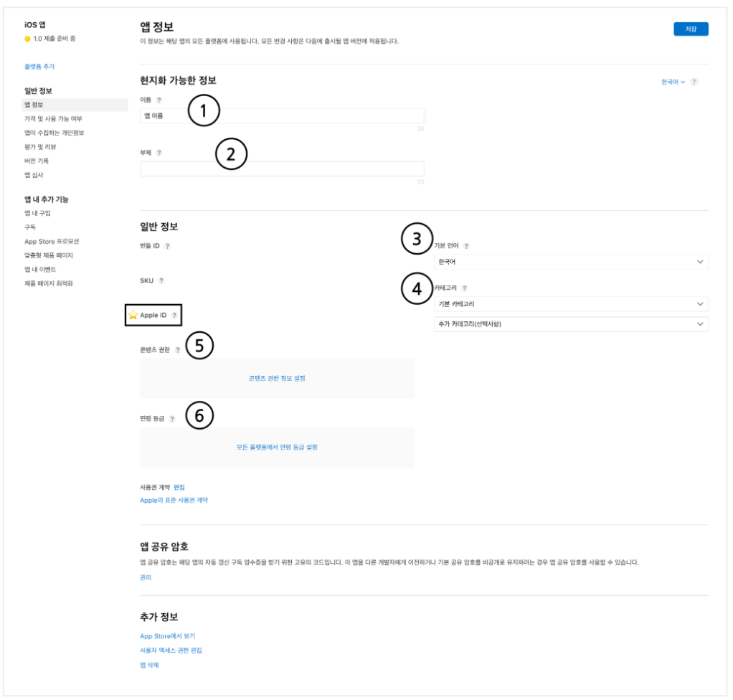Click the help icon beside 번들 ID
The width and height of the screenshot is (733, 700).
[x=167, y=246]
